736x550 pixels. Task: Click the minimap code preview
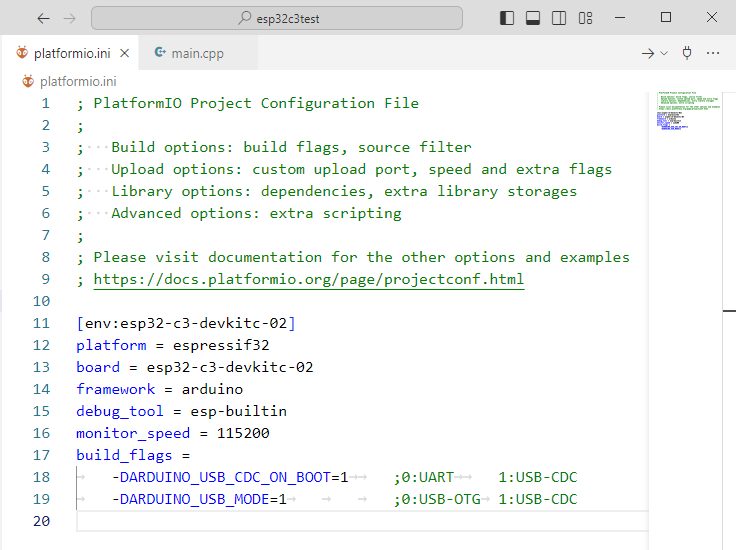(688, 111)
